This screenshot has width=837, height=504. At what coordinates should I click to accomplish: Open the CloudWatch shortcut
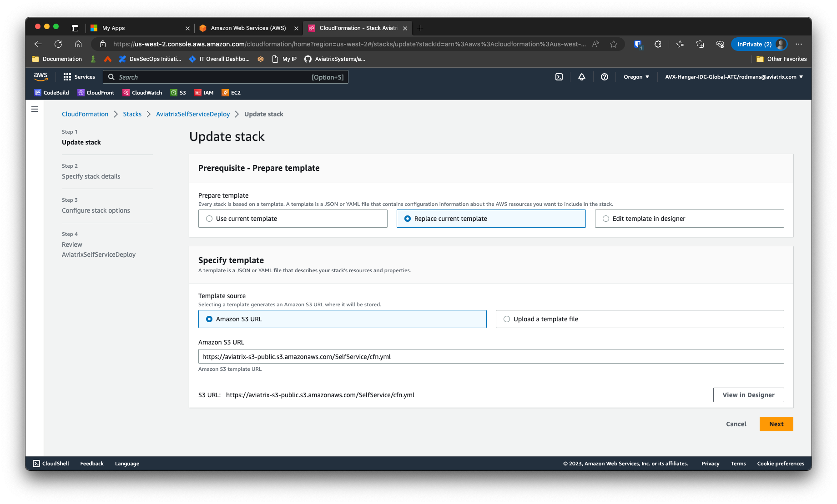pyautogui.click(x=142, y=93)
